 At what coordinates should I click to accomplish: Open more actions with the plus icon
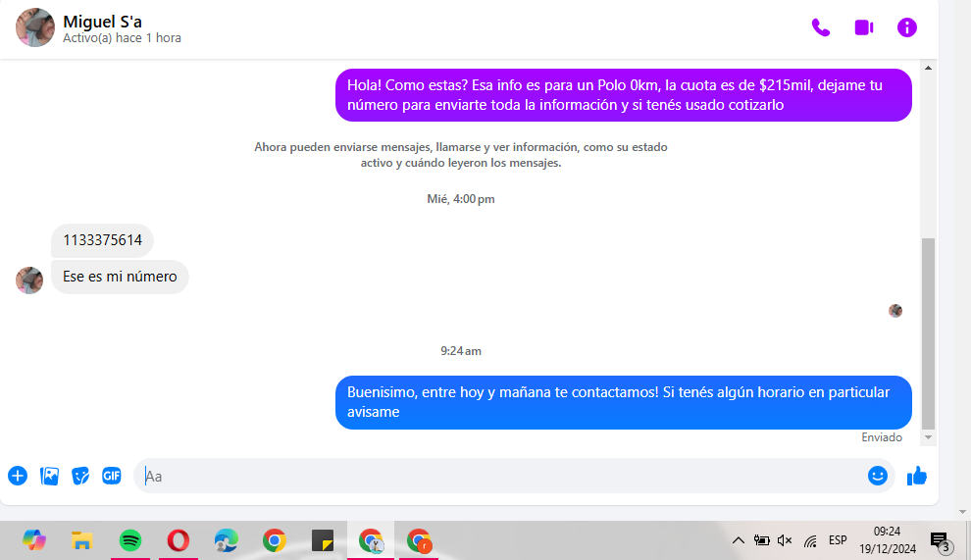18,476
